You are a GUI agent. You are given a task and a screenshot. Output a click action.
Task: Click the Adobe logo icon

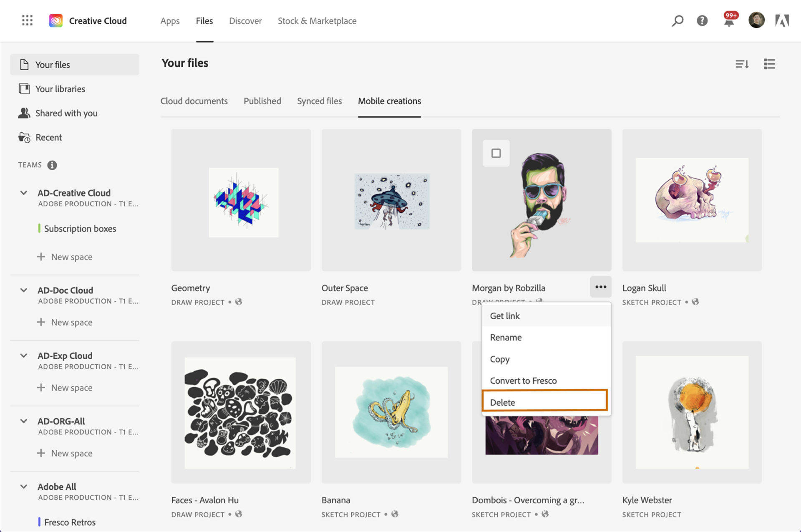tap(782, 20)
